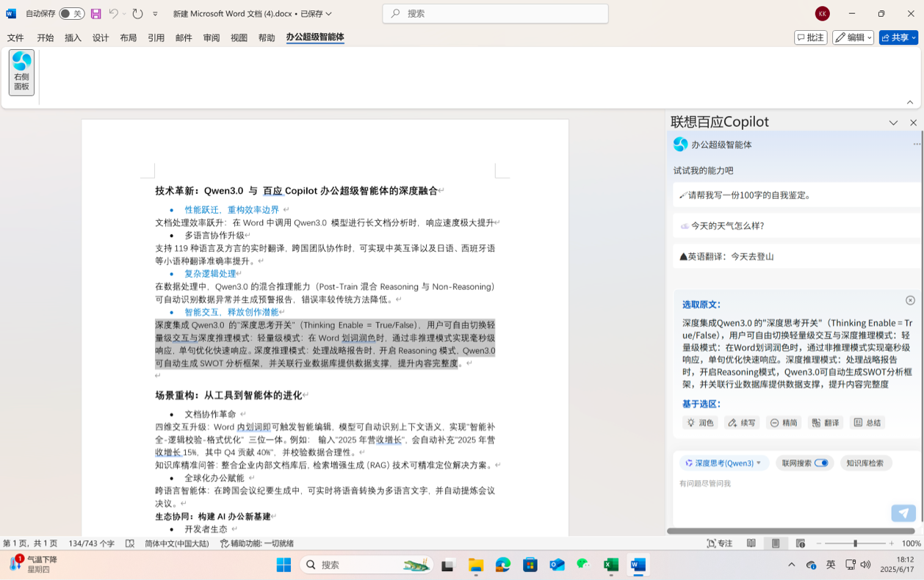Image resolution: width=924 pixels, height=580 pixels.
Task: Switch to 专注 focus mode
Action: point(720,543)
